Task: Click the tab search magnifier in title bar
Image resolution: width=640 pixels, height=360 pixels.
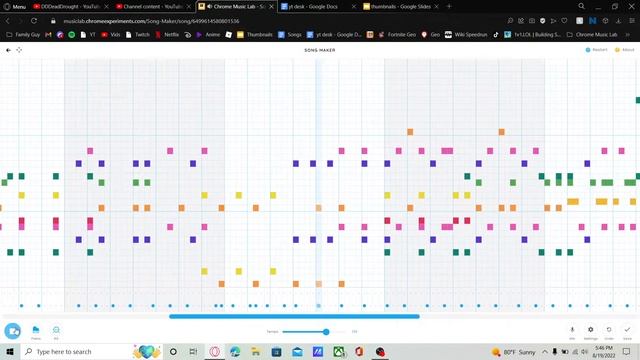Action: coord(581,6)
